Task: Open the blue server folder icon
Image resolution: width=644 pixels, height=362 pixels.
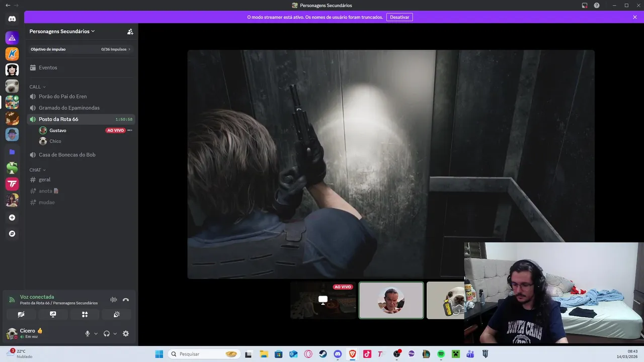Action: pyautogui.click(x=12, y=151)
